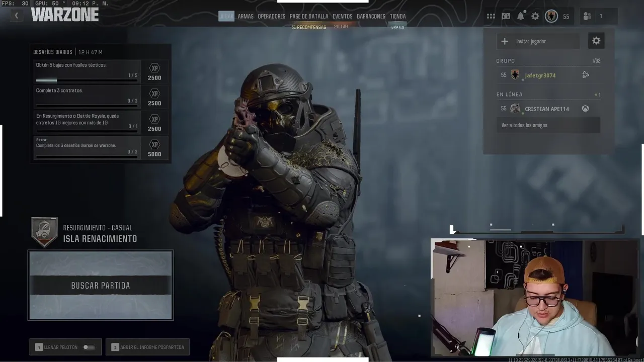Go back with the top-left arrow
The image size is (644, 362).
(x=16, y=16)
